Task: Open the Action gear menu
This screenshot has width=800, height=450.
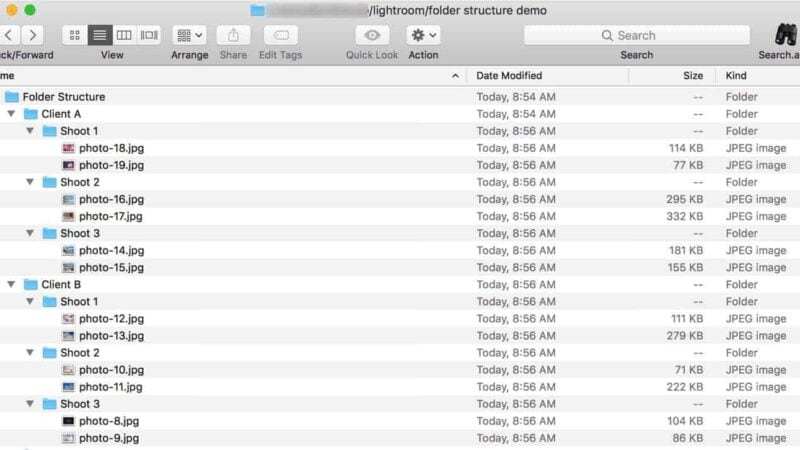Action: point(423,35)
